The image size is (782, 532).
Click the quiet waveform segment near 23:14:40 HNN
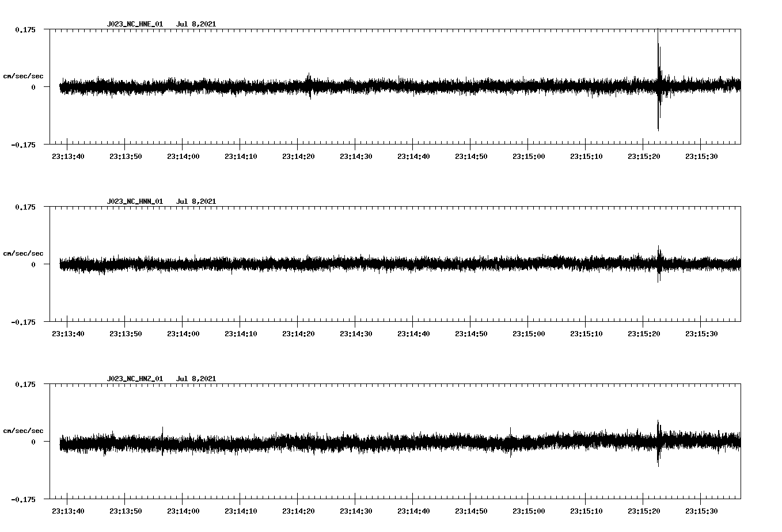(x=413, y=265)
